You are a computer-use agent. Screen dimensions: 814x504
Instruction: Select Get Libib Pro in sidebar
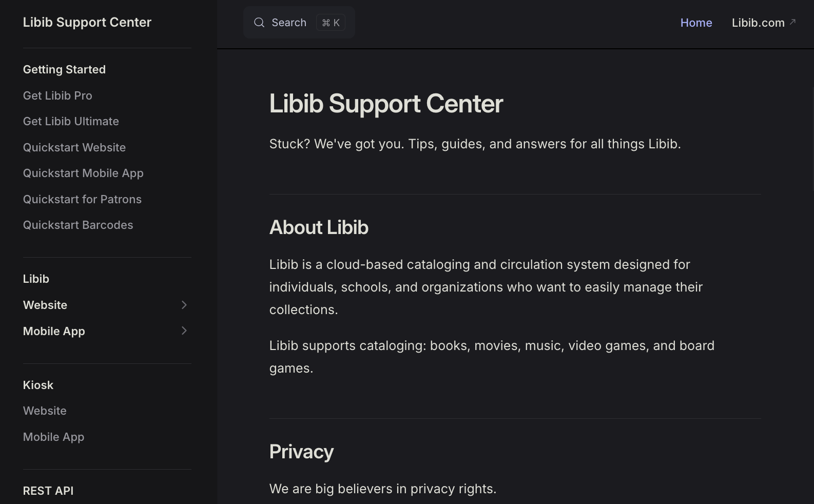click(57, 95)
